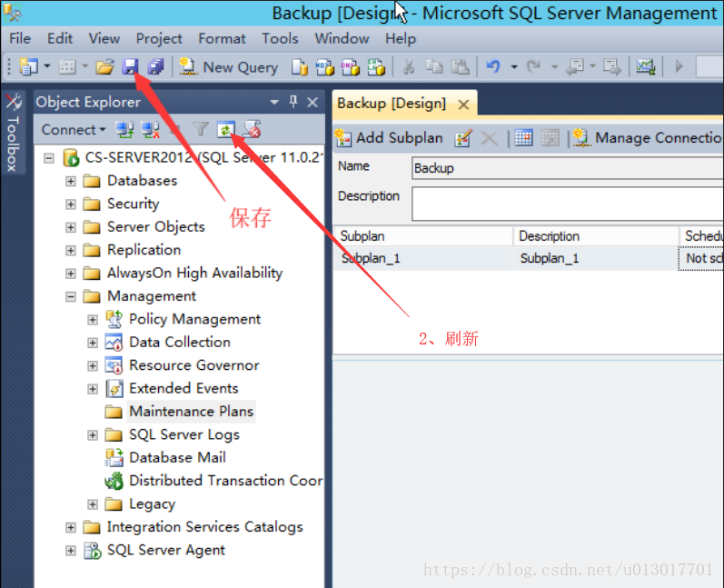Viewport: 724px width, 588px height.
Task: Select the Maintenance Plans folder
Action: pos(191,412)
